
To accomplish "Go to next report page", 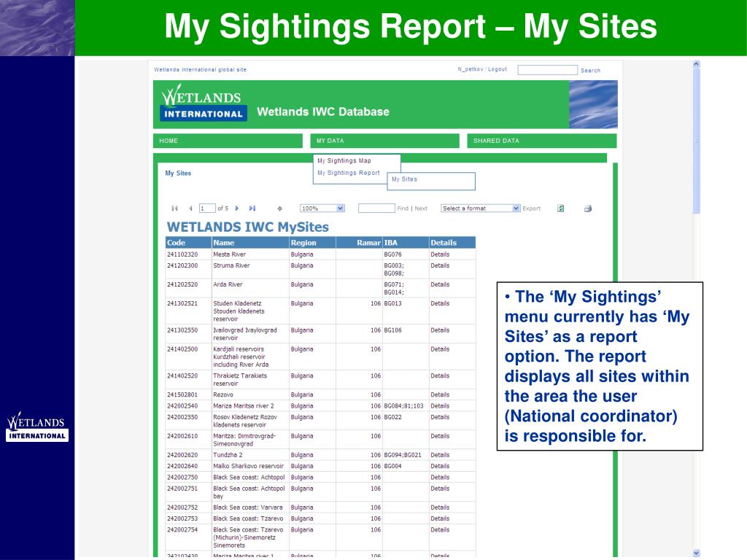I will pyautogui.click(x=237, y=208).
